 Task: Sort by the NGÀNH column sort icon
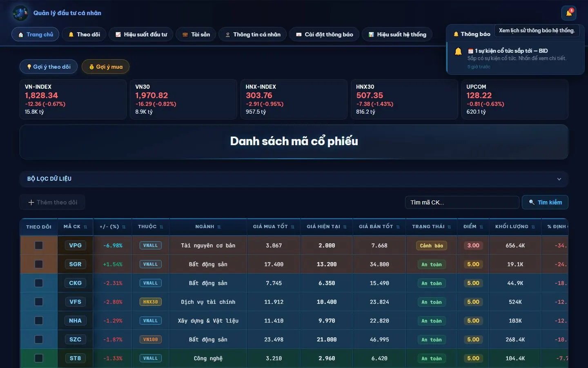[x=219, y=227]
